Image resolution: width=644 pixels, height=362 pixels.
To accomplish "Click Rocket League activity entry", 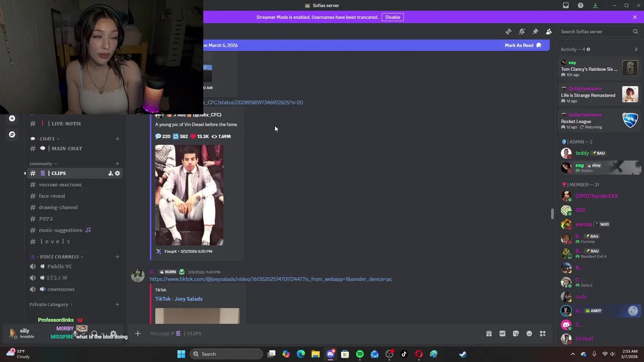I will [x=599, y=121].
